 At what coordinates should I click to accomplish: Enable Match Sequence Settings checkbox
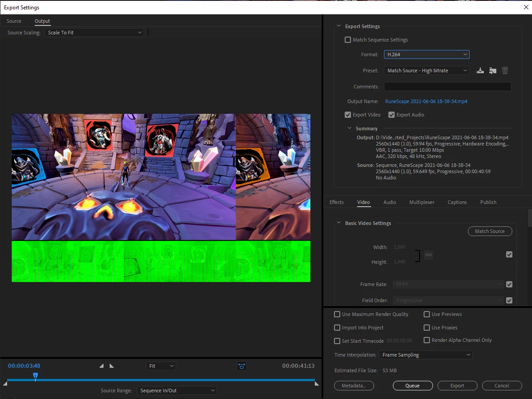tap(348, 40)
